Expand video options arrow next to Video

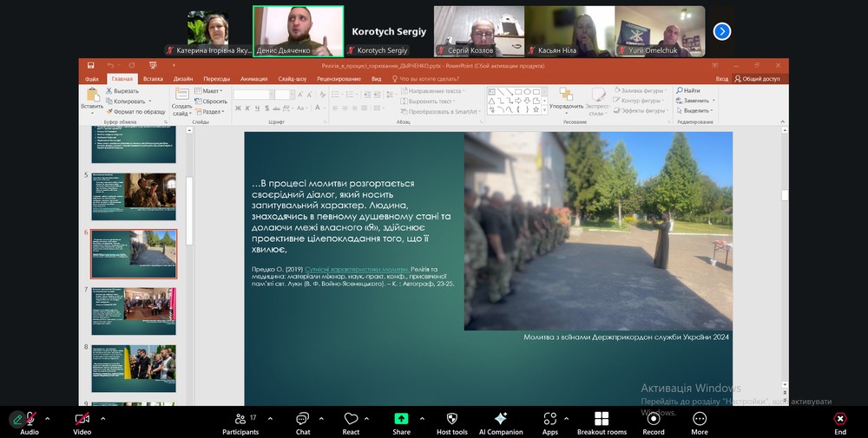click(x=102, y=418)
